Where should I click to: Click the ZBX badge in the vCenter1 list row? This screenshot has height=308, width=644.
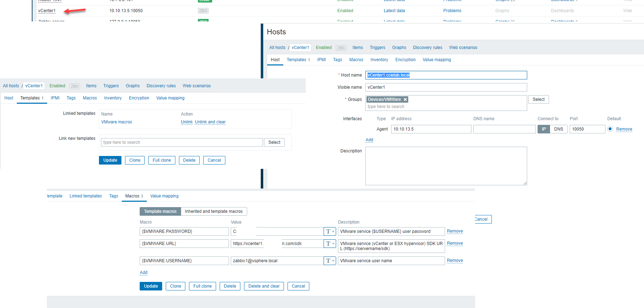(203, 11)
